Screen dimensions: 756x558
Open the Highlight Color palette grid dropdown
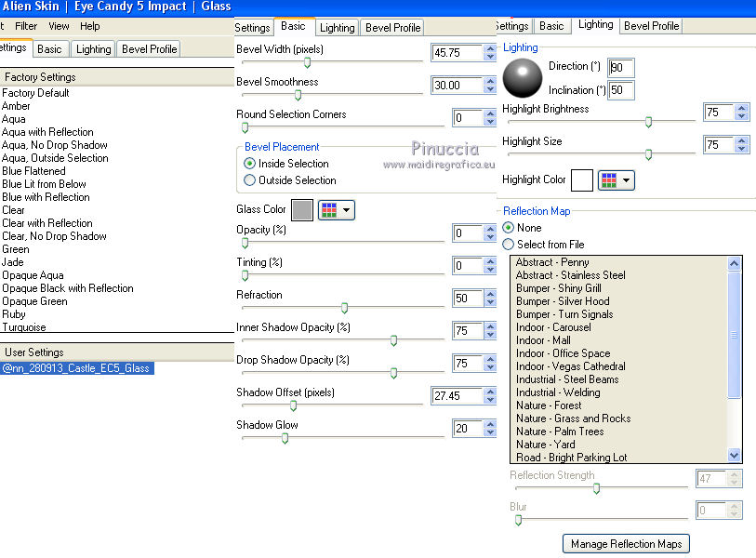click(617, 180)
